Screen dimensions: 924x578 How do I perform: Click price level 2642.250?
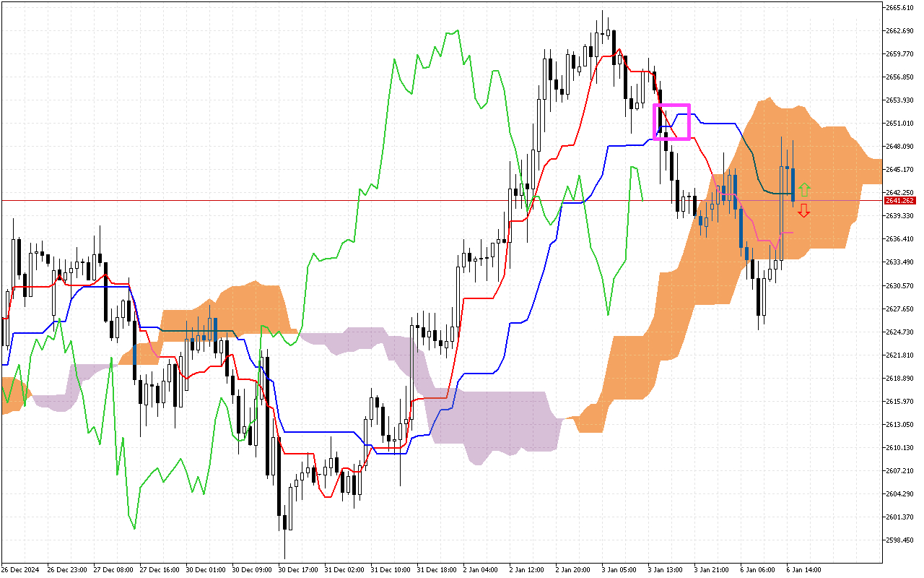pos(899,193)
